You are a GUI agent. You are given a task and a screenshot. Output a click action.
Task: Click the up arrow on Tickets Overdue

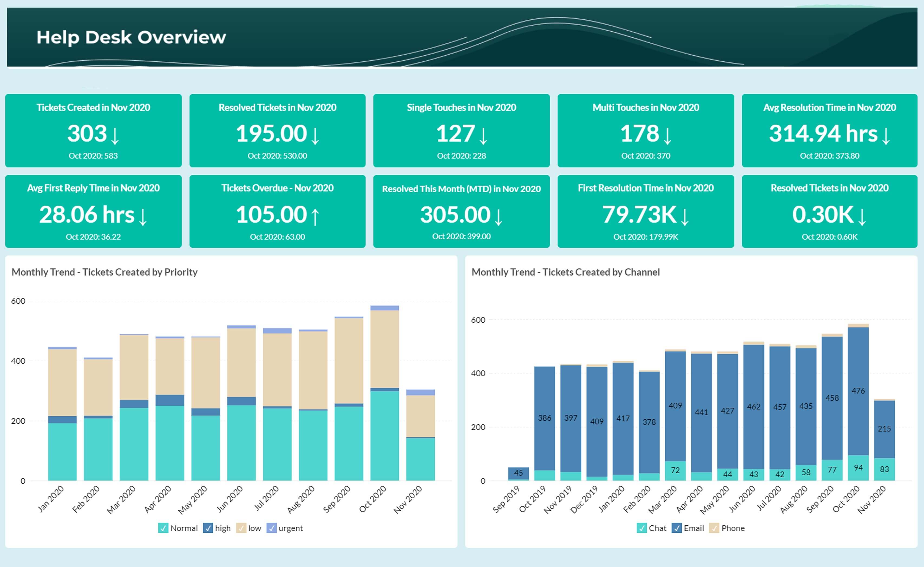[x=315, y=217]
